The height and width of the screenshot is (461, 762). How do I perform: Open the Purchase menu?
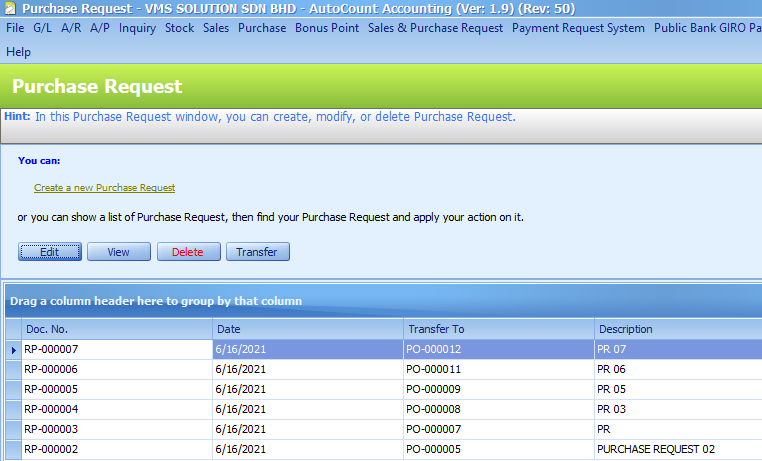tap(262, 28)
